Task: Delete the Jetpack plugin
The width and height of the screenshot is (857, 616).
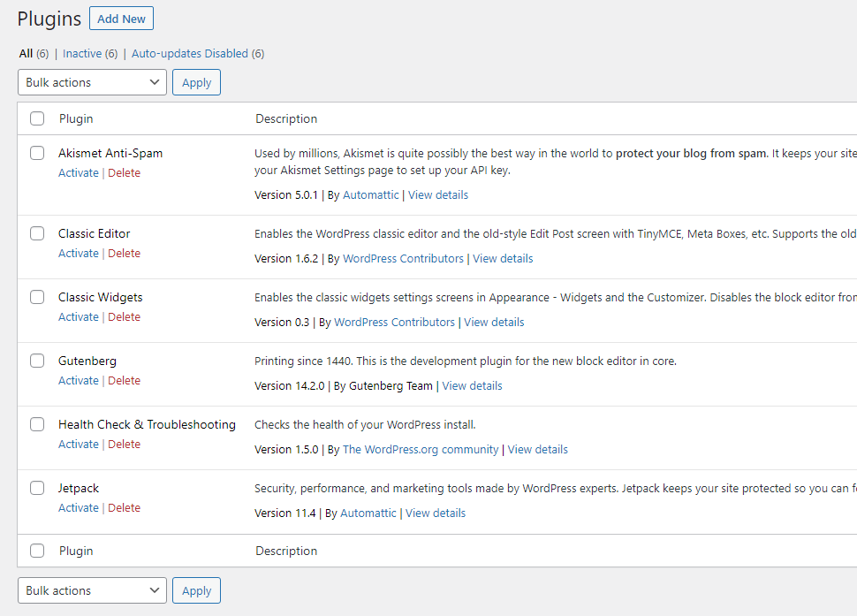Action: tap(124, 507)
